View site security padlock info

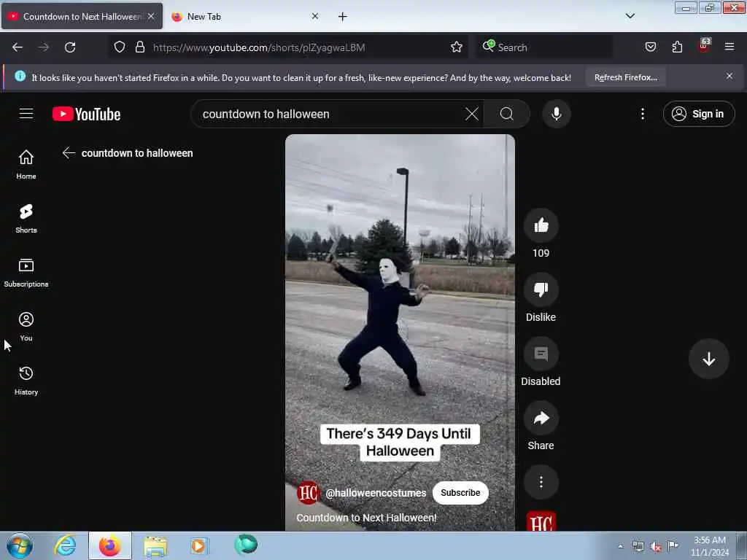tap(139, 47)
